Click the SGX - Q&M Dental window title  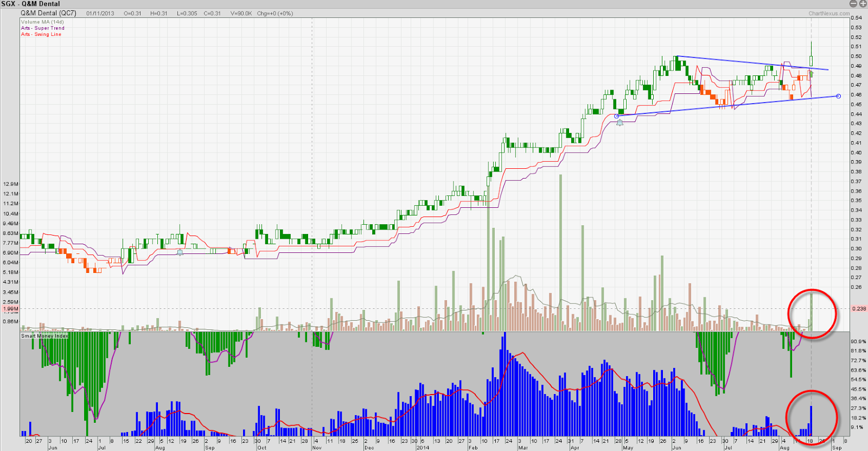(31, 4)
